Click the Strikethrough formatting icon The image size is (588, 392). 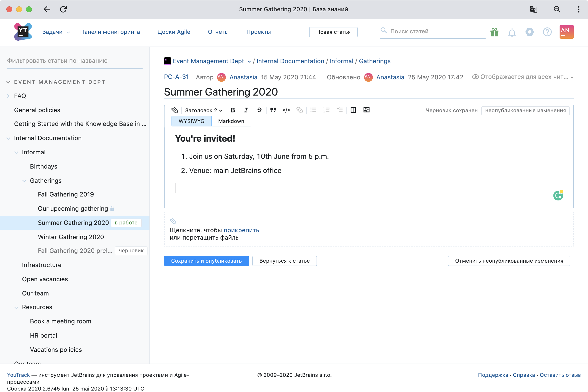(260, 110)
